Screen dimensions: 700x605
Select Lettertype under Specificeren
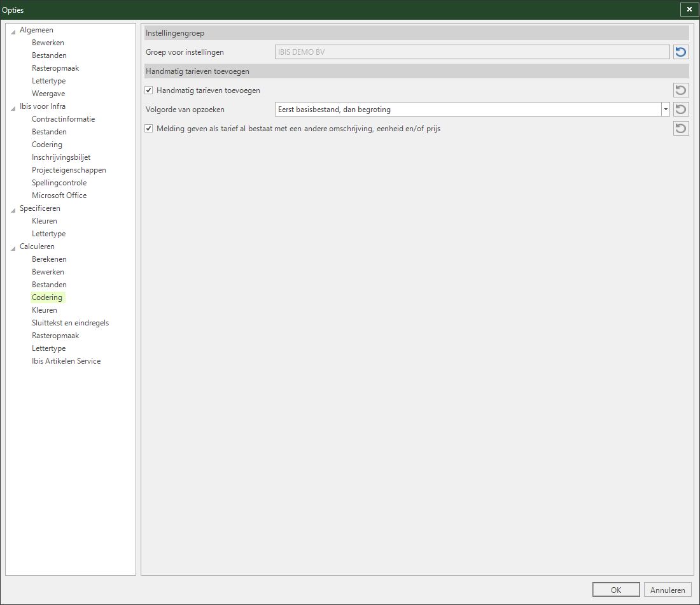tap(48, 234)
